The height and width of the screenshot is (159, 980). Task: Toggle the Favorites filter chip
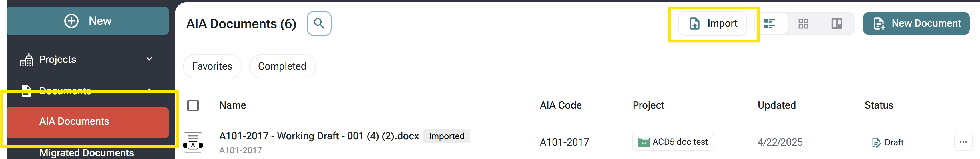click(x=212, y=66)
